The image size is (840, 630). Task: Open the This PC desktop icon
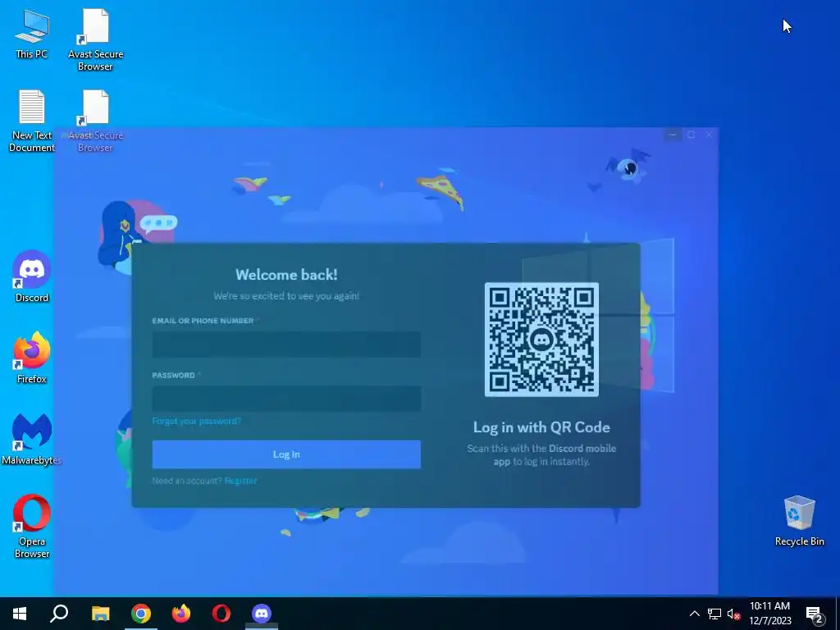coord(32,33)
